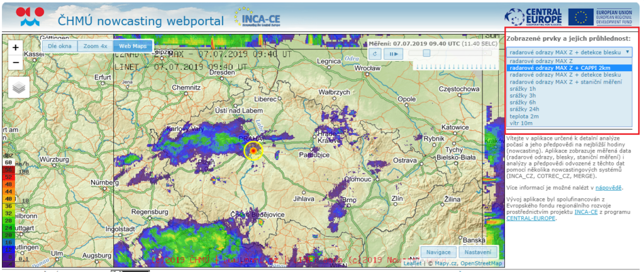Open the Navigace button
The height and width of the screenshot is (272, 644).
click(x=439, y=252)
